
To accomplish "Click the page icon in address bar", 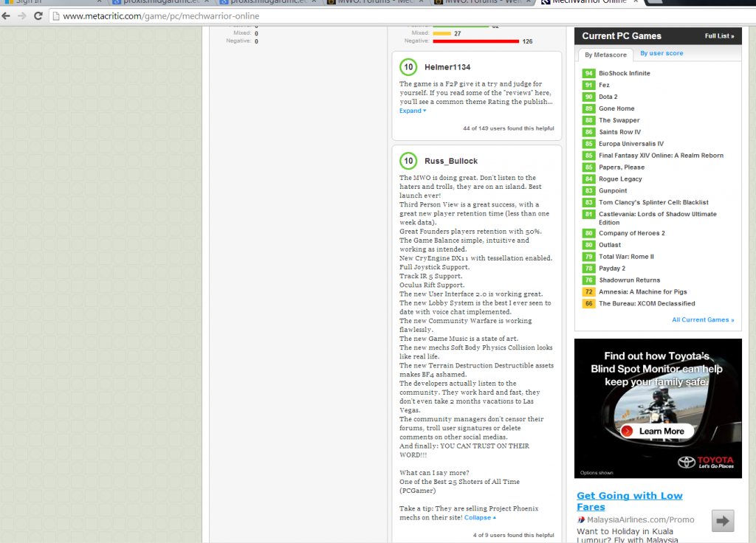I will click(56, 16).
